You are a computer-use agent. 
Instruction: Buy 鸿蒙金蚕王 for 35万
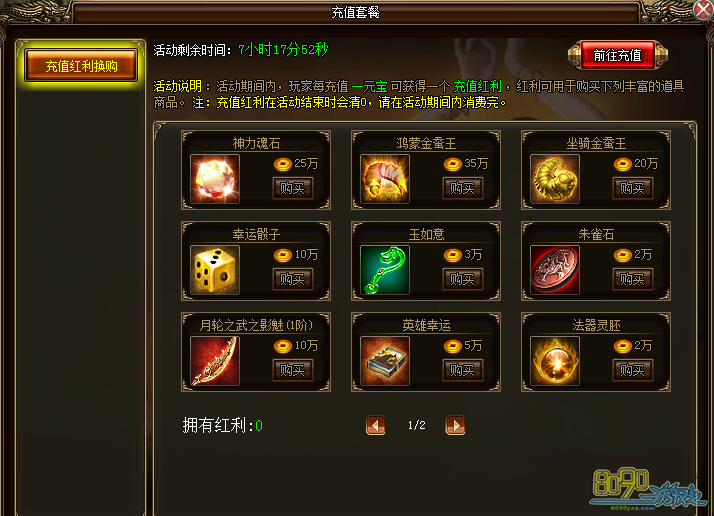click(463, 188)
